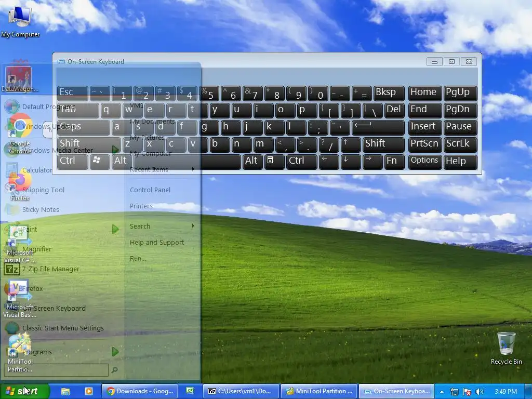The height and width of the screenshot is (399, 532).
Task: Toggle Caps lock key on keyboard
Action: pyautogui.click(x=84, y=128)
